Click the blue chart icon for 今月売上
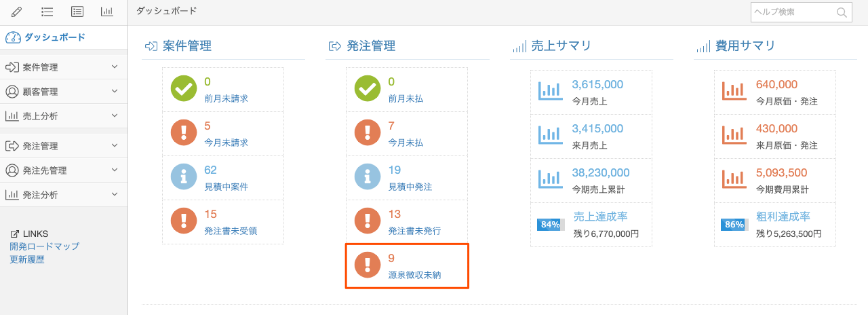868x315 pixels. [x=550, y=90]
